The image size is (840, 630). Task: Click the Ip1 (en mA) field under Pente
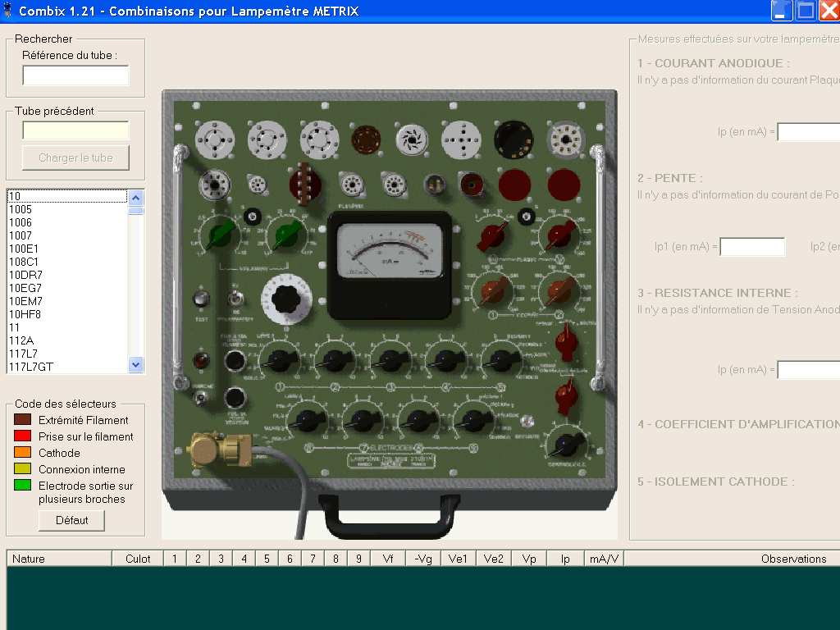[753, 247]
